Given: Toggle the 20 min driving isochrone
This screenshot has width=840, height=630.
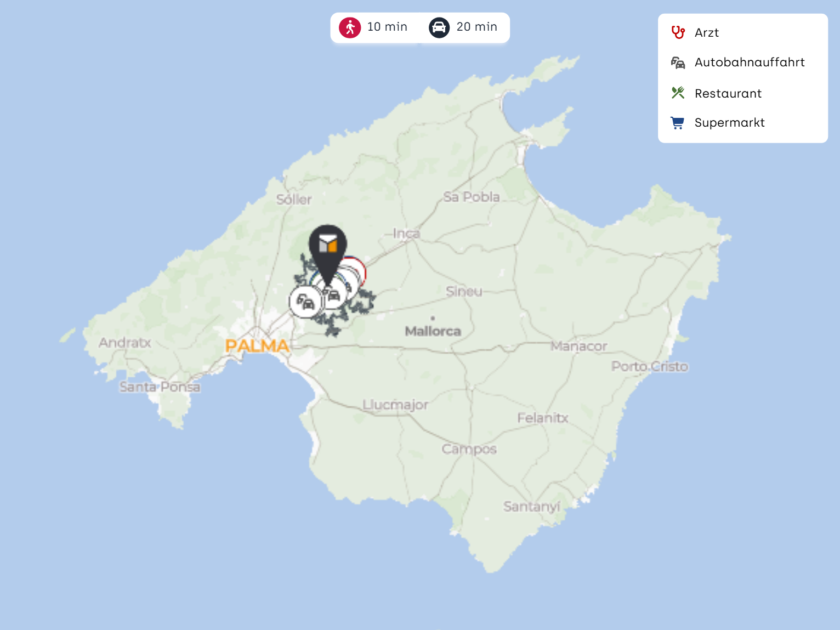Looking at the screenshot, I should (476, 27).
